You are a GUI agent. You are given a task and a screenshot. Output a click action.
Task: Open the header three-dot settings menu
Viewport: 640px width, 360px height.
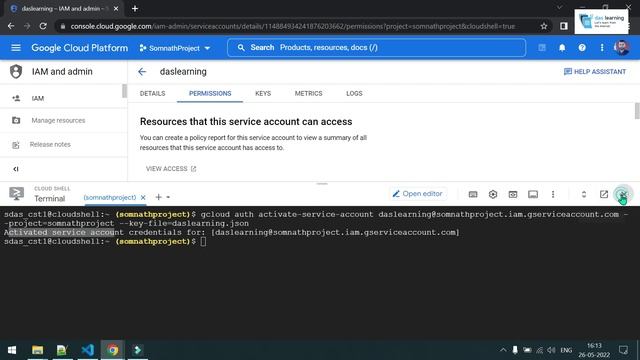coord(602,48)
